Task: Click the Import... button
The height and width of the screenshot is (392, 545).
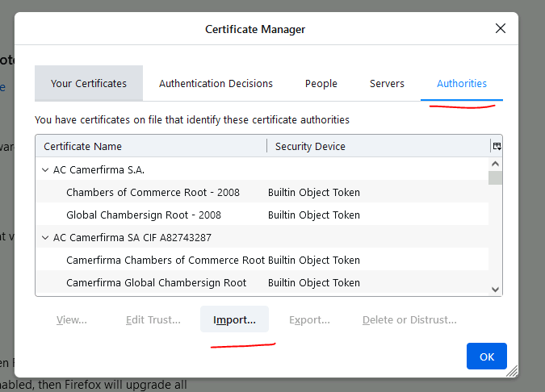Action: pos(234,320)
